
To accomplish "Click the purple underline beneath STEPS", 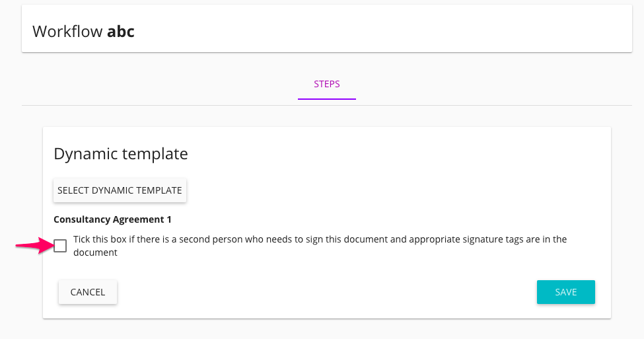I will click(x=327, y=98).
